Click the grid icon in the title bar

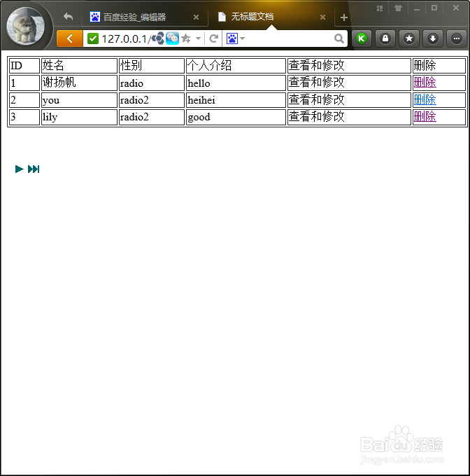coord(380,8)
